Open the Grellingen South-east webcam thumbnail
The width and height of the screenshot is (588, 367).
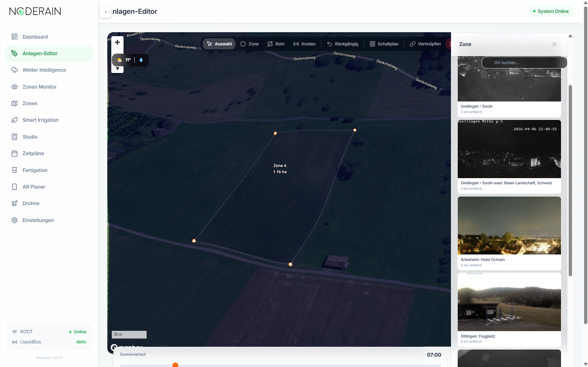(x=509, y=149)
